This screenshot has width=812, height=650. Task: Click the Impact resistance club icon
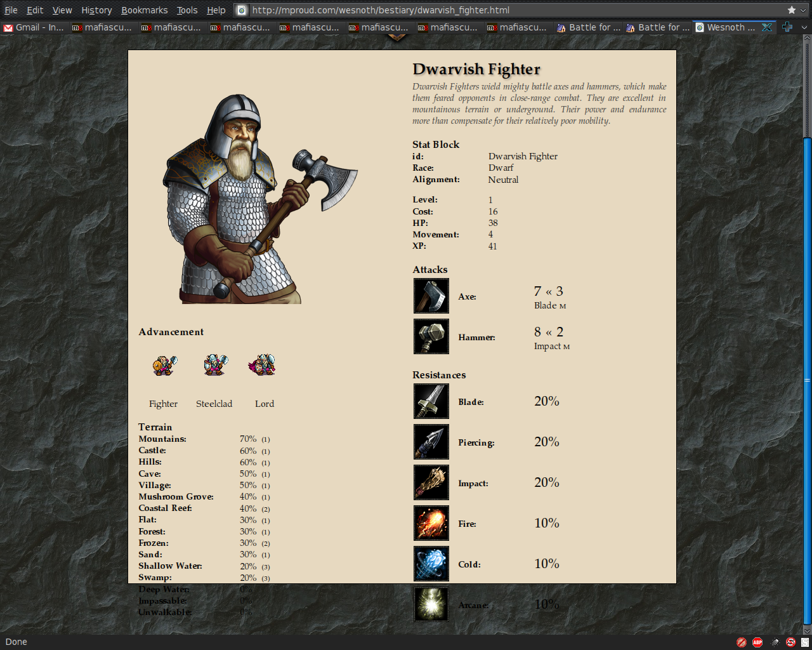431,482
